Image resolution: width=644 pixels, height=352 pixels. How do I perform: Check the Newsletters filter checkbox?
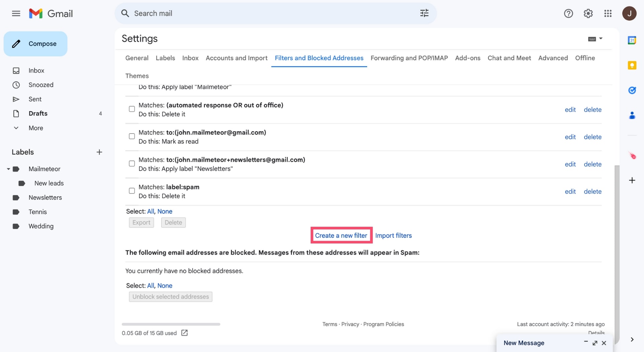(x=132, y=163)
